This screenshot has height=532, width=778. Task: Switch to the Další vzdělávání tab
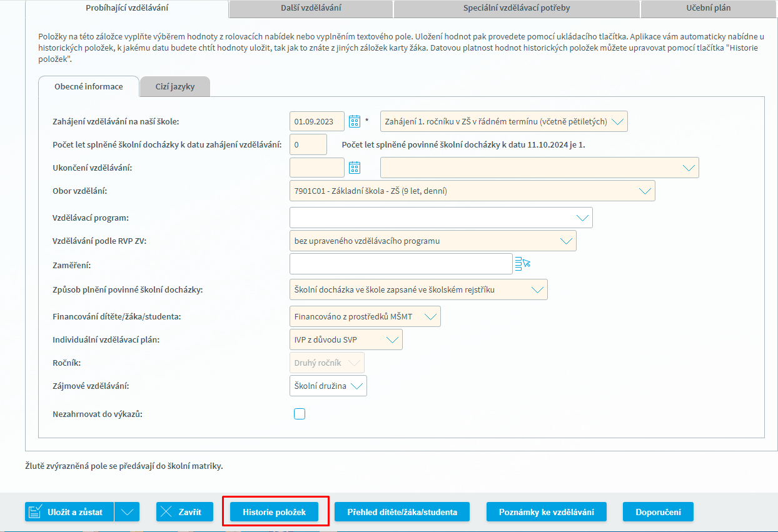311,8
